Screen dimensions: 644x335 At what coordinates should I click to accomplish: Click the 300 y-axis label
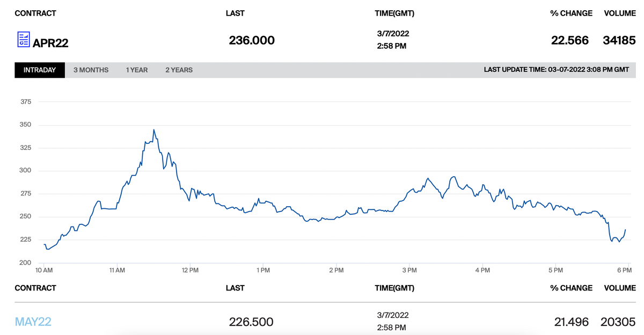pos(26,171)
